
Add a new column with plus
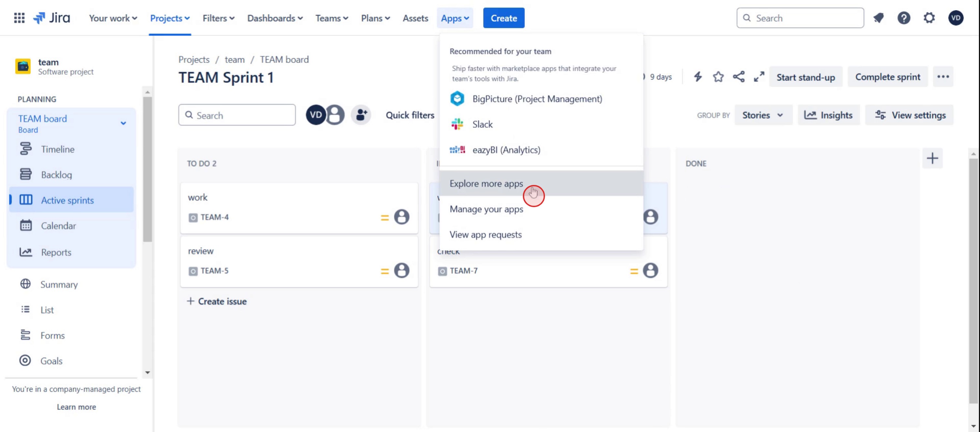coord(932,158)
